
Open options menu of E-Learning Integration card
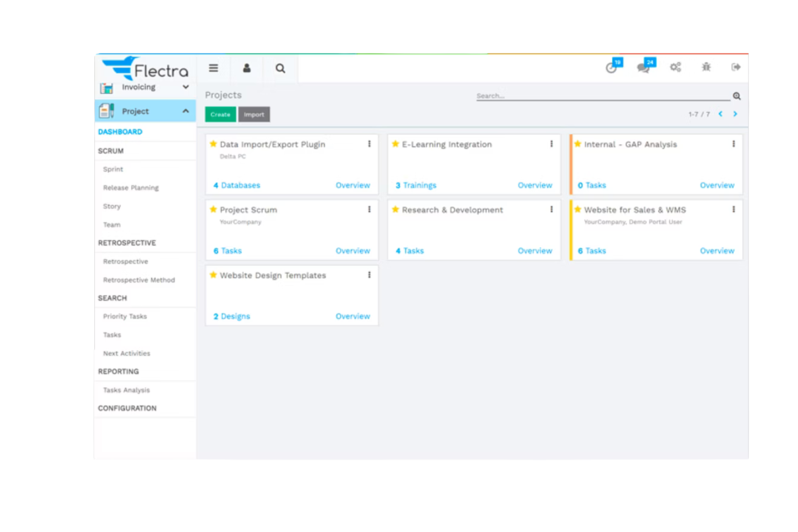[x=552, y=144]
